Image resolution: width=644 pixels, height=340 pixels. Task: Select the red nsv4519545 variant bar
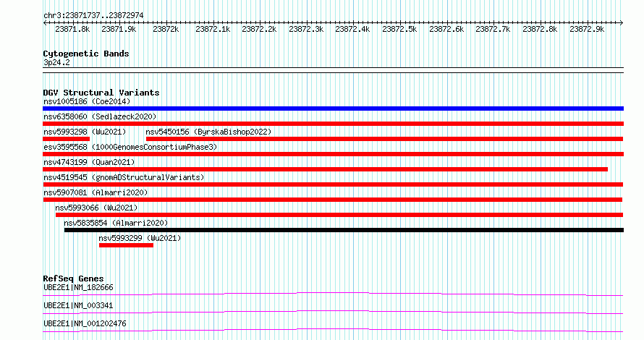(333, 184)
